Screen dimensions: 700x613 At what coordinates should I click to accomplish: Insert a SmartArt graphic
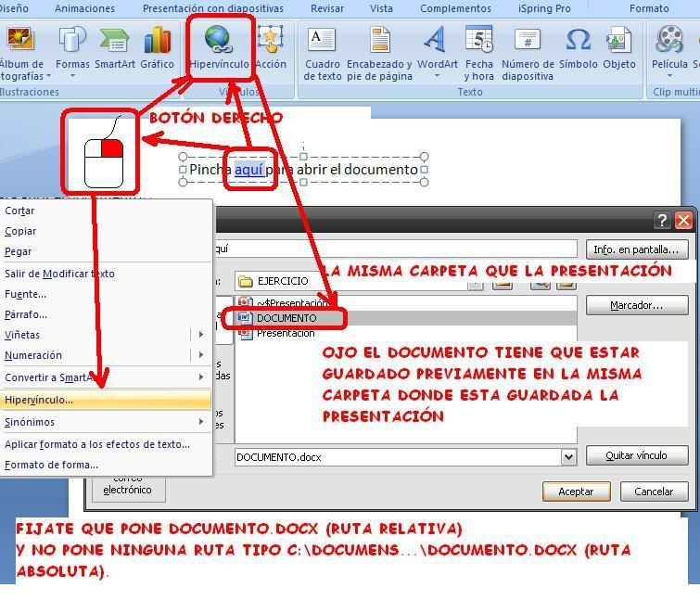coord(115,48)
